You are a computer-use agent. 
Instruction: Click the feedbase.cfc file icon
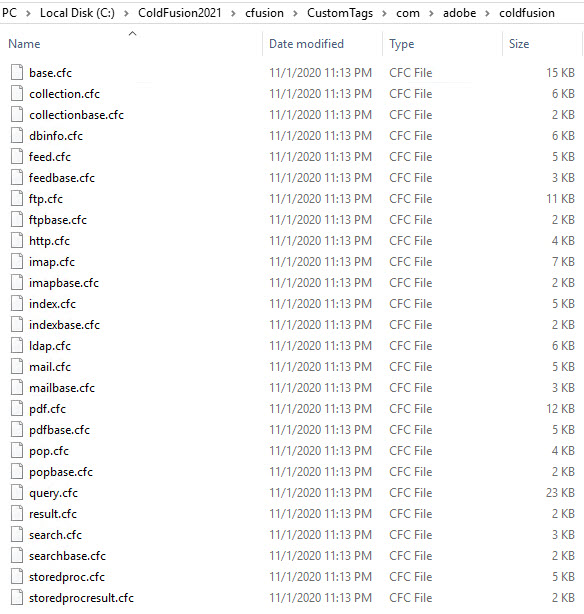pos(17,177)
